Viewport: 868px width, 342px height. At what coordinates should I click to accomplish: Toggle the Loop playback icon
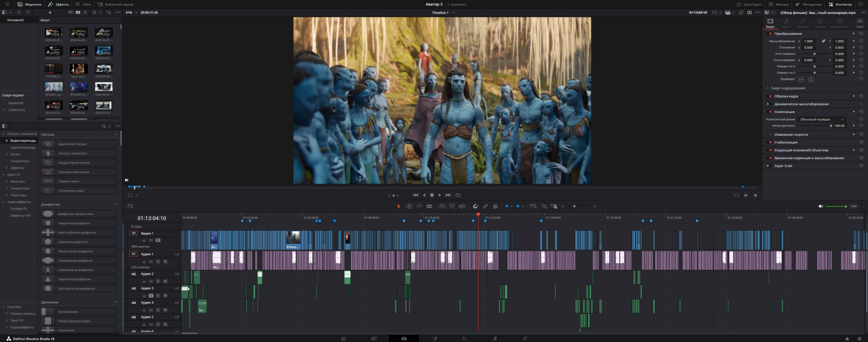pyautogui.click(x=458, y=195)
